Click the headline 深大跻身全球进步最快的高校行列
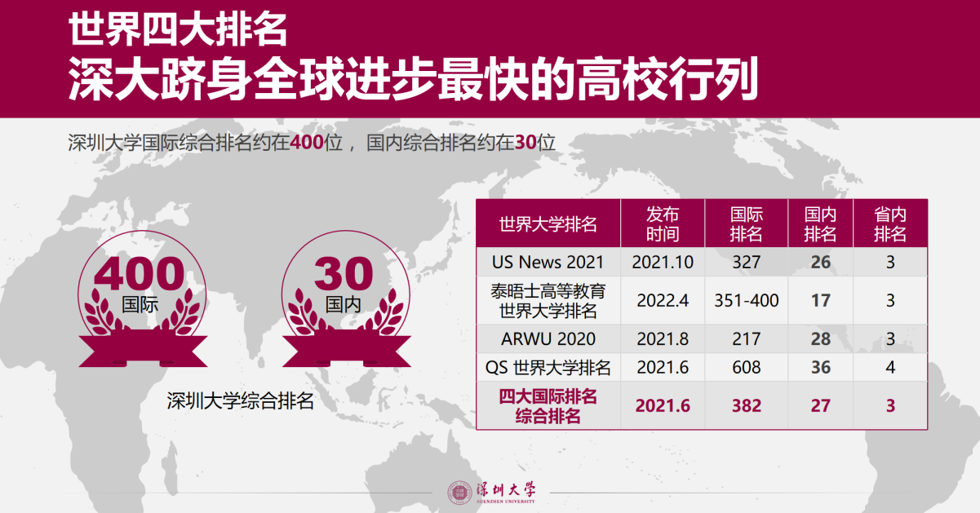This screenshot has height=513, width=980. pyautogui.click(x=414, y=77)
